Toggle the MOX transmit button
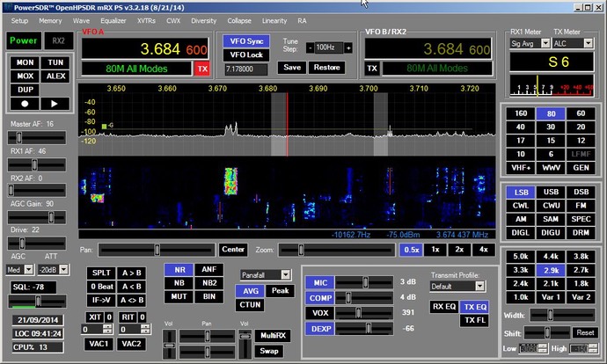Viewport: 607px width, 364px height. (25, 76)
